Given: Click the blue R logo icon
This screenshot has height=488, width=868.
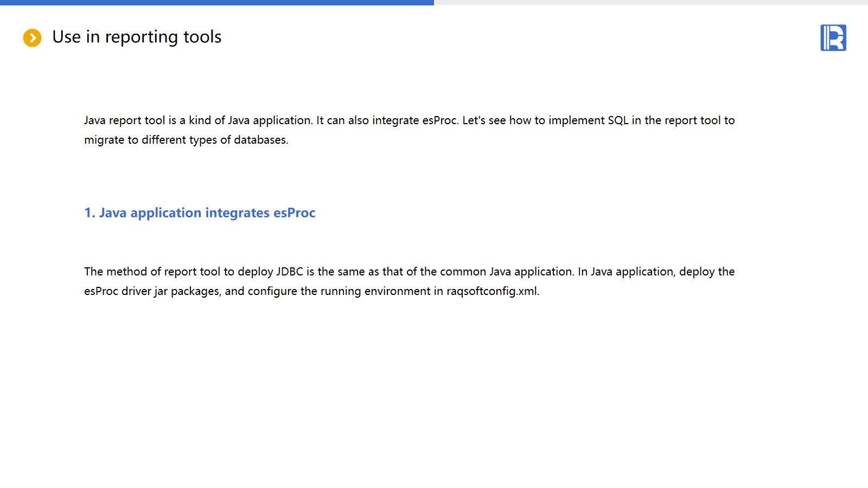Looking at the screenshot, I should coord(833,38).
